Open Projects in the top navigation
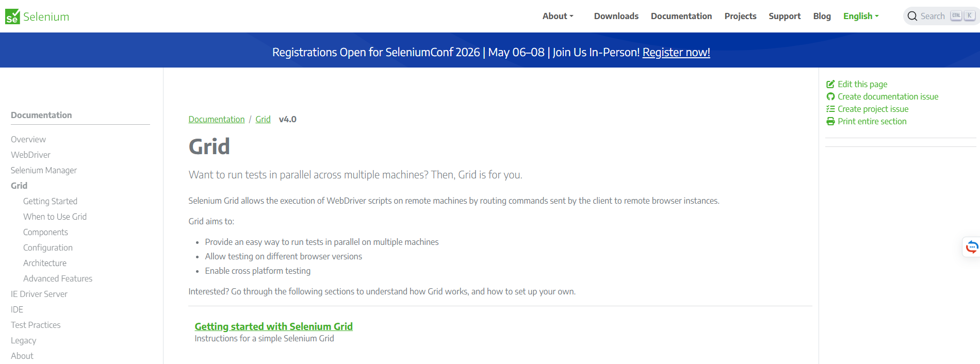This screenshot has height=364, width=980. pyautogui.click(x=740, y=16)
